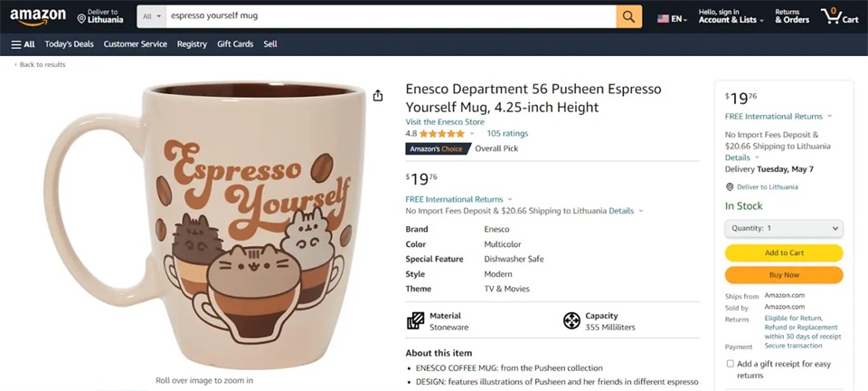Go to Gift Cards menu item
This screenshot has height=391, width=868.
click(x=235, y=43)
